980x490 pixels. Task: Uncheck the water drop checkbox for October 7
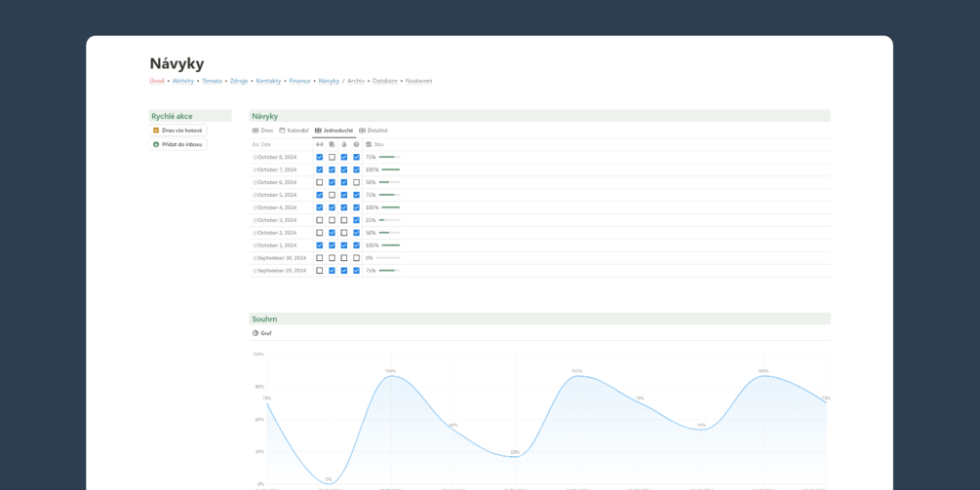[344, 170]
